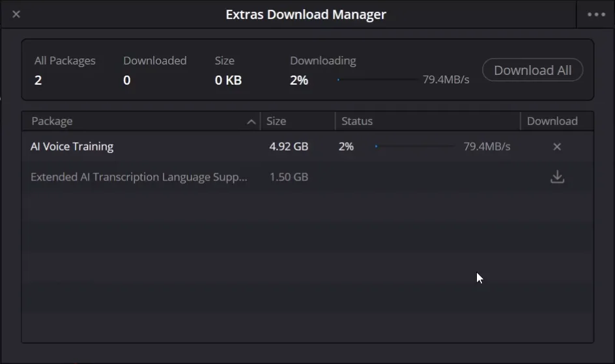Screen dimensions: 615x364
Task: Open the three-dot options menu
Action: point(596,14)
